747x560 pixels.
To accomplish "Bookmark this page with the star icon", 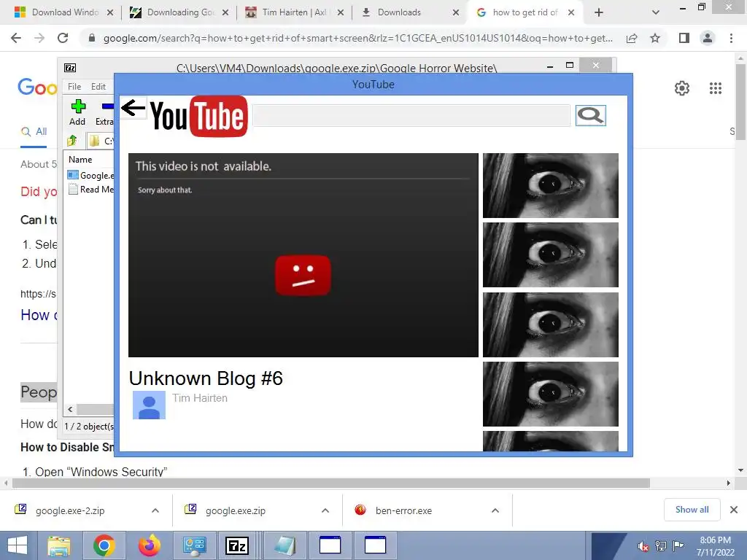I will pos(655,38).
